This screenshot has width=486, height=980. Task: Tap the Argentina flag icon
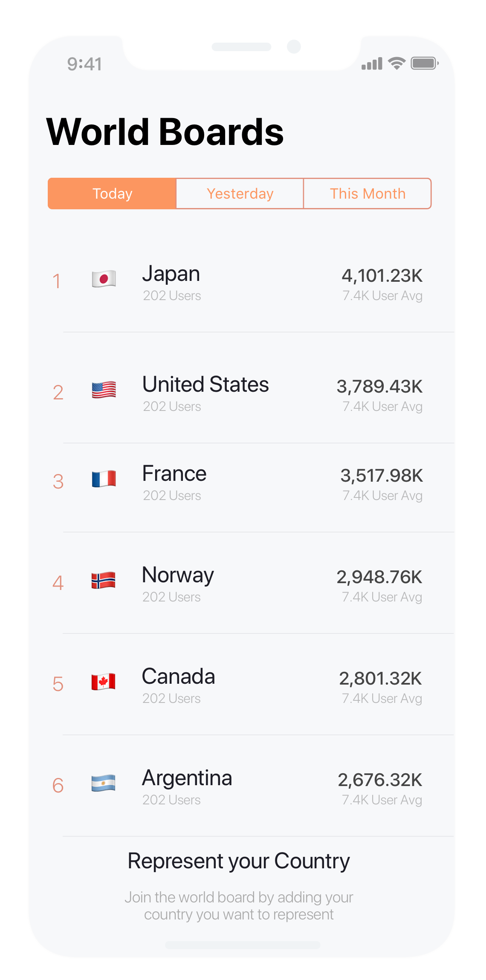[x=104, y=783]
